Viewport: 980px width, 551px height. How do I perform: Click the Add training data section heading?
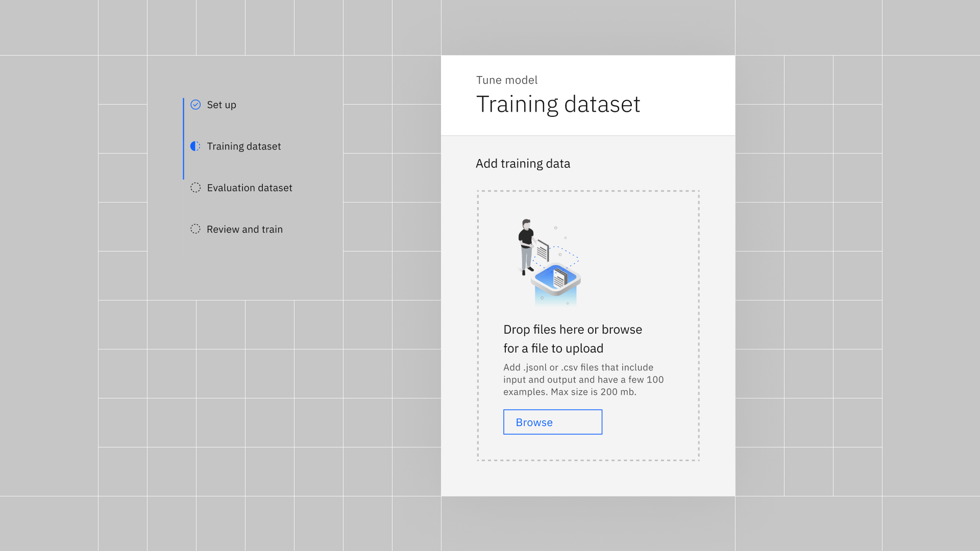click(523, 163)
